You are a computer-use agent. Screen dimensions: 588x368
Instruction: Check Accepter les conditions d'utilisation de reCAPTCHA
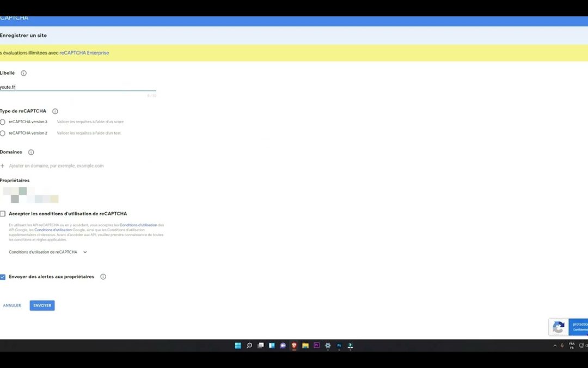3,214
